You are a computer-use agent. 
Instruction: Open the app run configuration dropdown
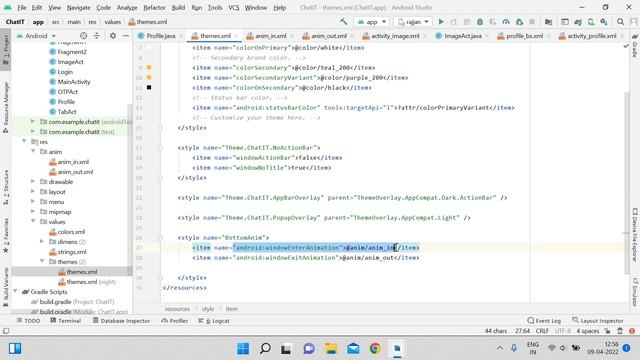click(372, 22)
